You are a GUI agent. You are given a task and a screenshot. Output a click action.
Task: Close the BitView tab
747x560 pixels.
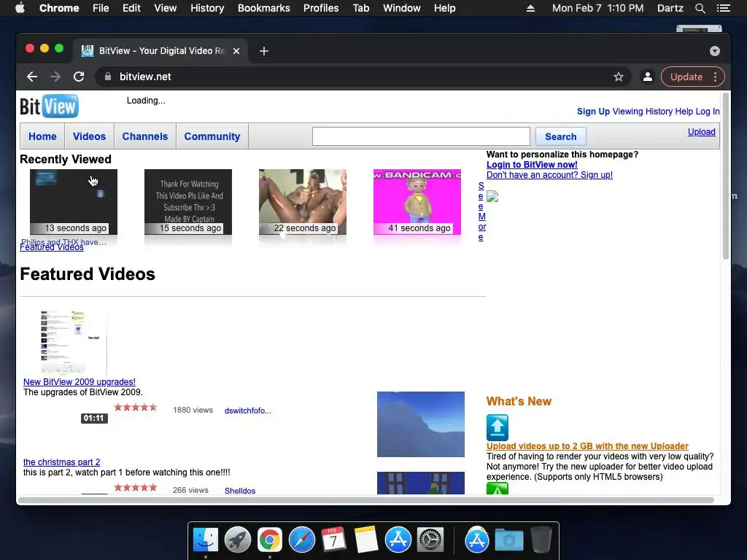coord(236,51)
